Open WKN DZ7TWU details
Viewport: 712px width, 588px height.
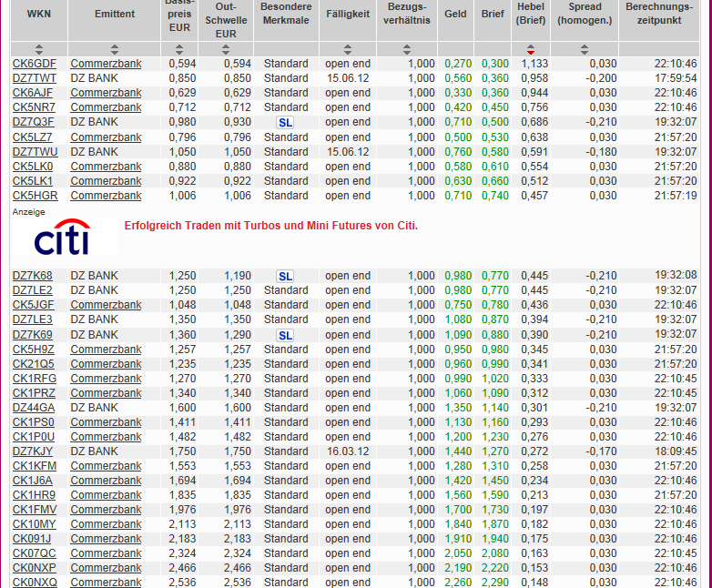pyautogui.click(x=35, y=152)
